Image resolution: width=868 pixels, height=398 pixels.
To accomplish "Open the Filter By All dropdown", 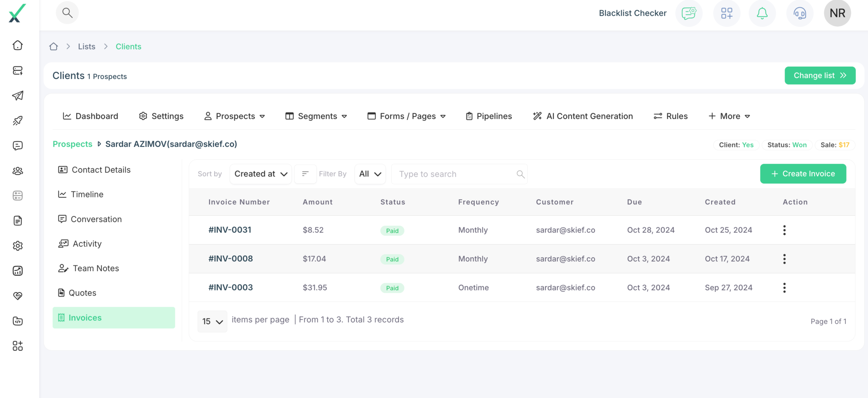I will click(x=370, y=174).
